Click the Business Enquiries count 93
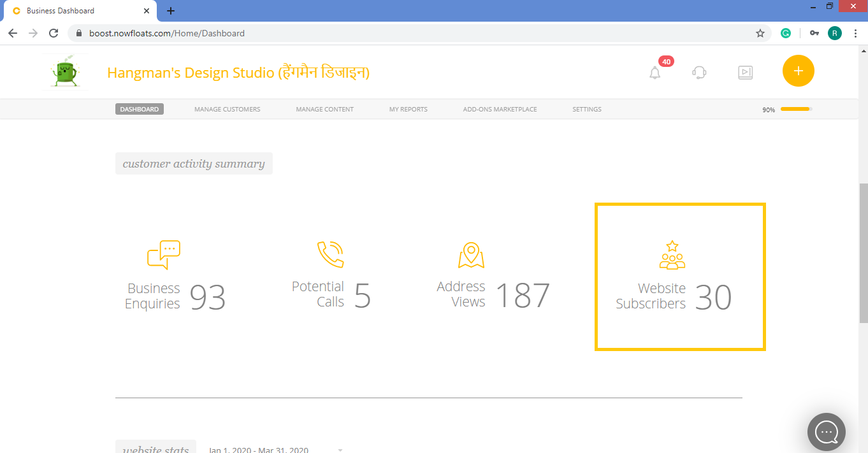 tap(208, 297)
